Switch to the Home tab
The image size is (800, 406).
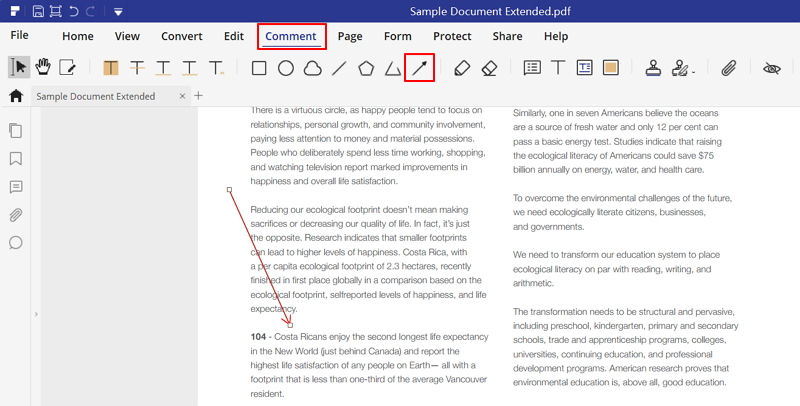(x=78, y=36)
